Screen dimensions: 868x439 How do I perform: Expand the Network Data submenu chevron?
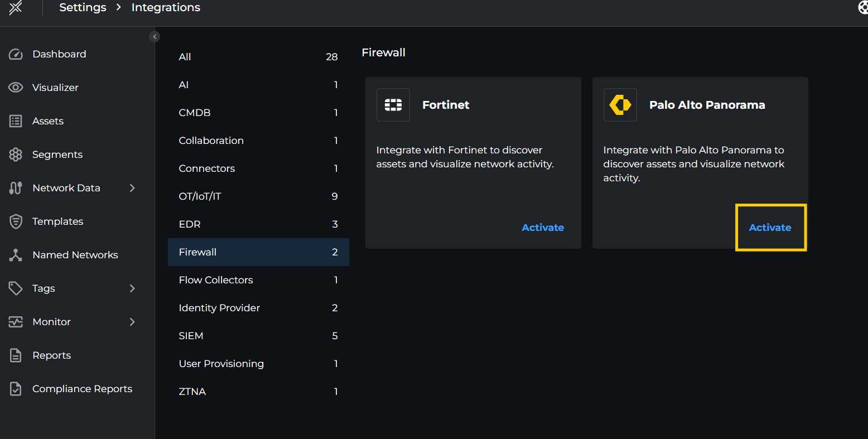pos(132,187)
